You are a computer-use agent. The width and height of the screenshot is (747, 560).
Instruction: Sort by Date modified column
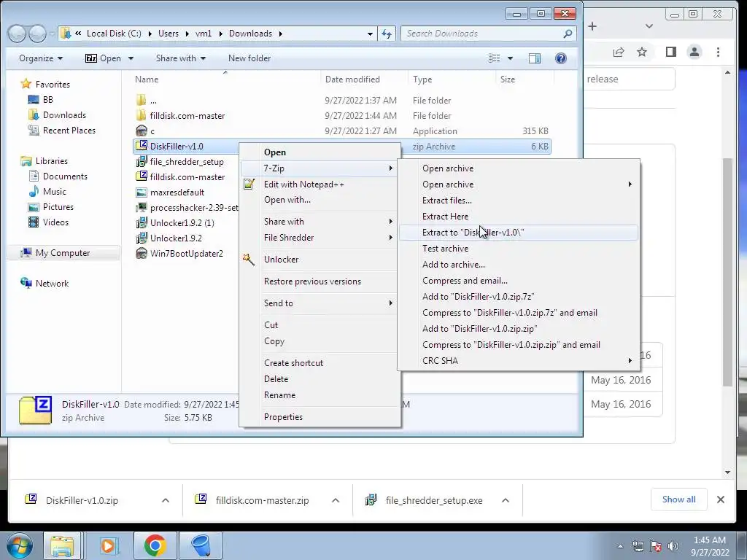[x=352, y=79]
